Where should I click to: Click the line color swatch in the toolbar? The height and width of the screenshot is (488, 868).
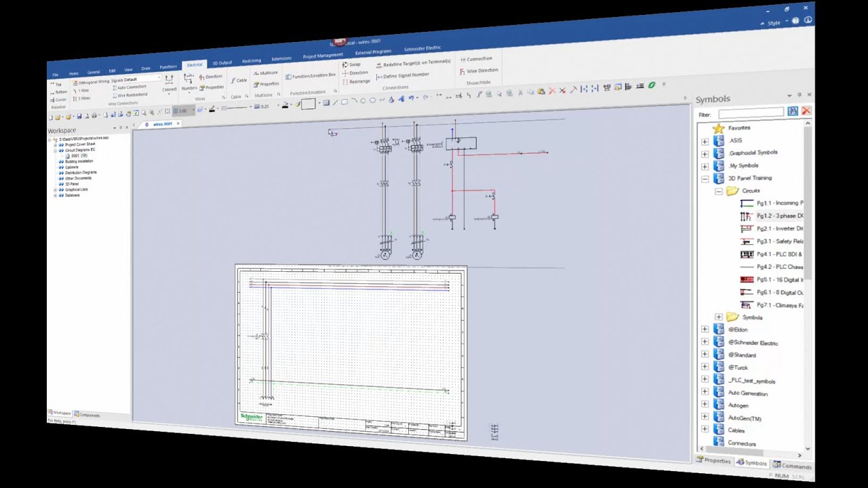click(x=212, y=109)
